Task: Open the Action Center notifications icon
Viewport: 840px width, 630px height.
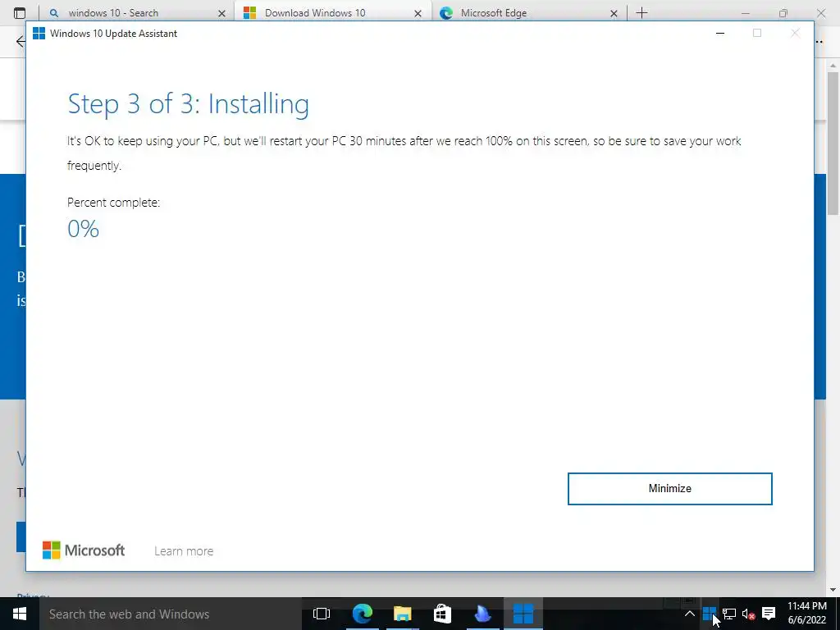Action: tap(769, 614)
